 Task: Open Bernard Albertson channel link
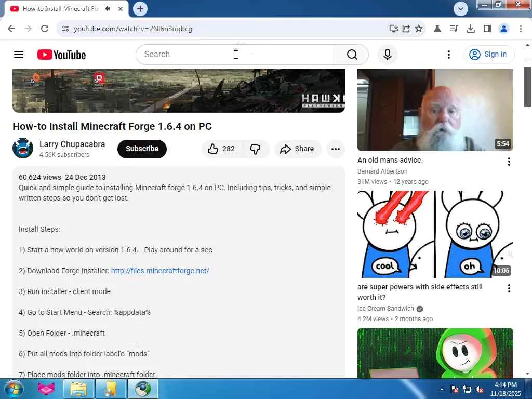[x=382, y=171]
